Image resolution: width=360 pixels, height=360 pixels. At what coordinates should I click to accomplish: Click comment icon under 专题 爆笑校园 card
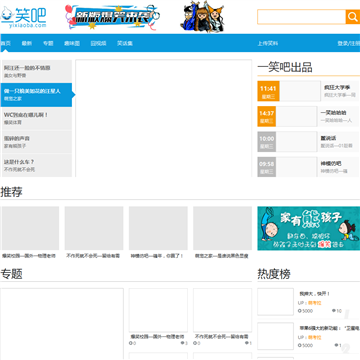[183, 343]
